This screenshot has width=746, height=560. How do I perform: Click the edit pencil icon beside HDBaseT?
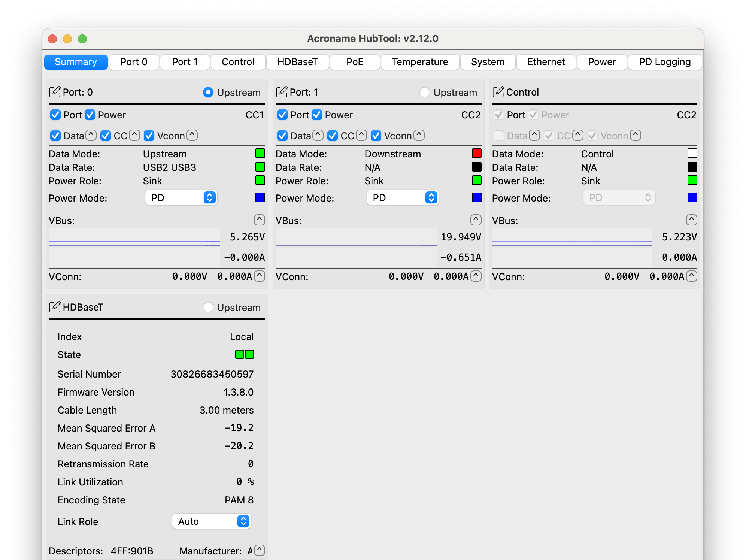tap(55, 307)
